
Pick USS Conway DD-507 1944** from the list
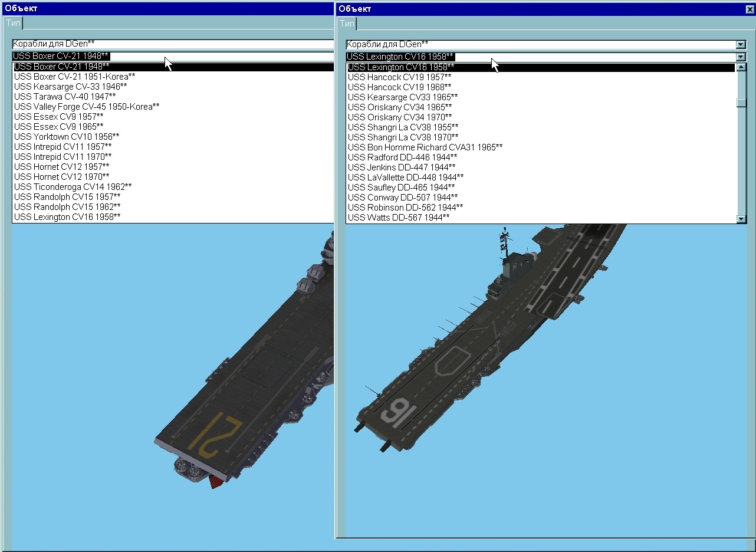[x=541, y=198]
